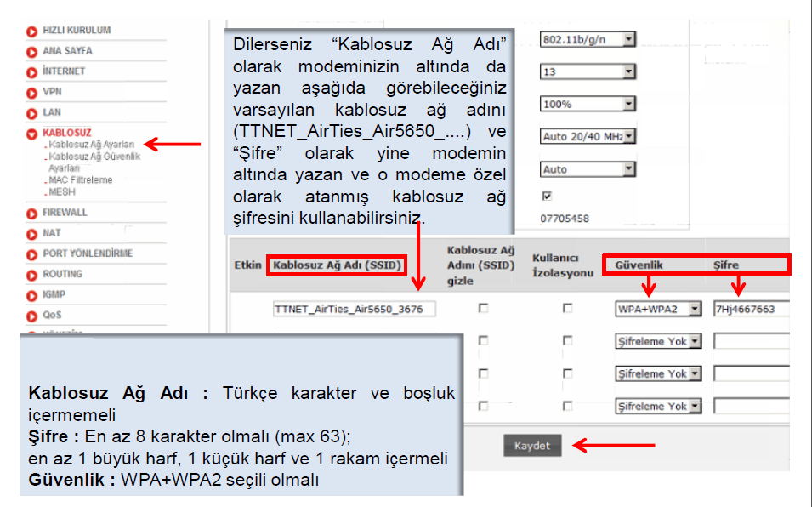The image size is (812, 507).
Task: Collapse the KABLOSUZ section via its arrow icon
Action: click(x=32, y=134)
